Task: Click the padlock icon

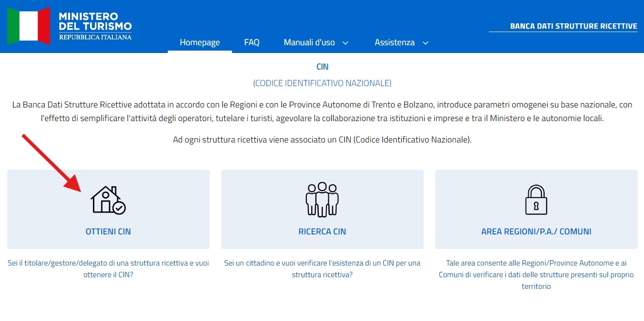Action: [x=536, y=199]
